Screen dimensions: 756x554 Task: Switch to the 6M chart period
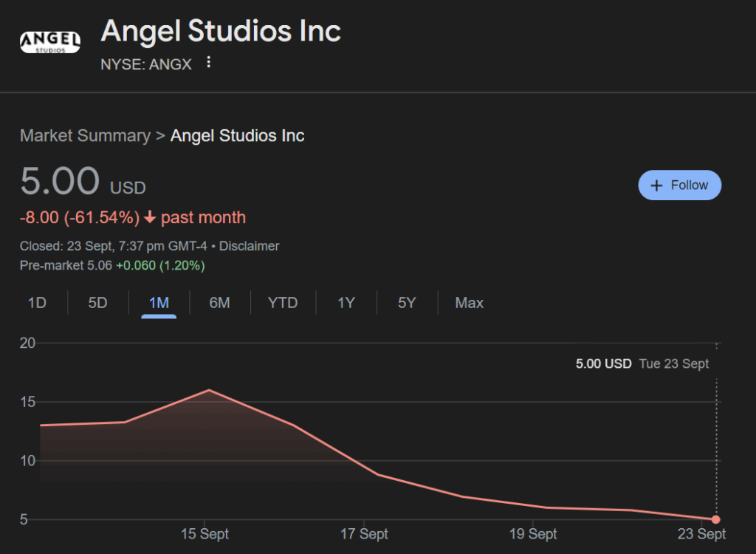point(219,303)
